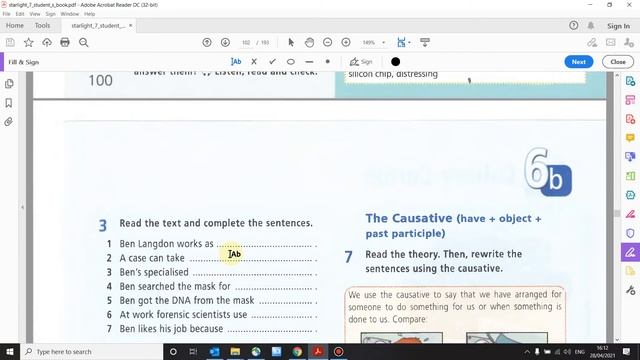Image resolution: width=640 pixels, height=360 pixels.
Task: Open the File menu
Action: (x=7, y=14)
